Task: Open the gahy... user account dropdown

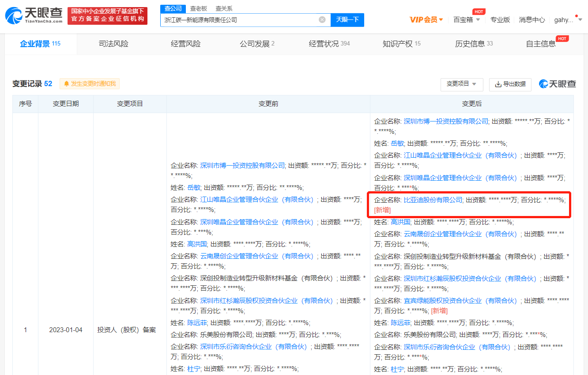Action: [x=568, y=19]
